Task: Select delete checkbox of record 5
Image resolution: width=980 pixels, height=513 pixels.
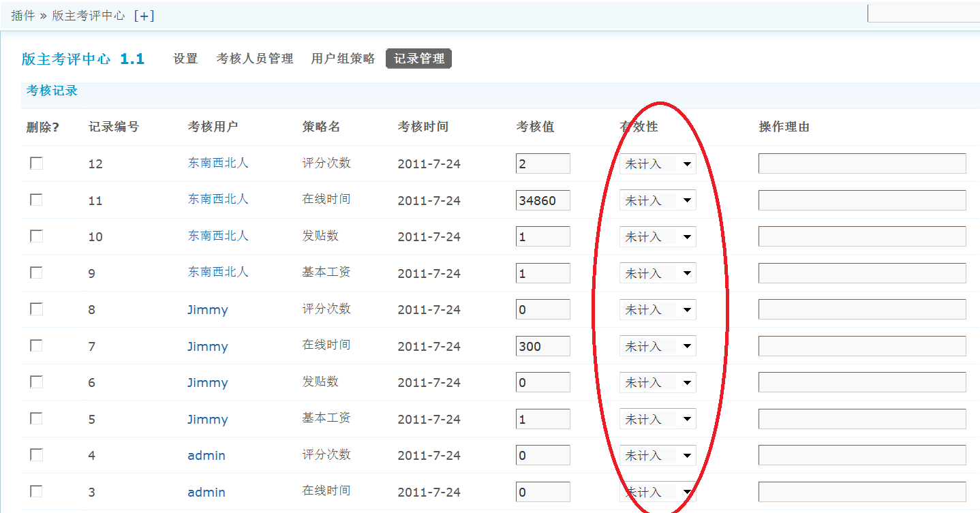Action: click(36, 418)
